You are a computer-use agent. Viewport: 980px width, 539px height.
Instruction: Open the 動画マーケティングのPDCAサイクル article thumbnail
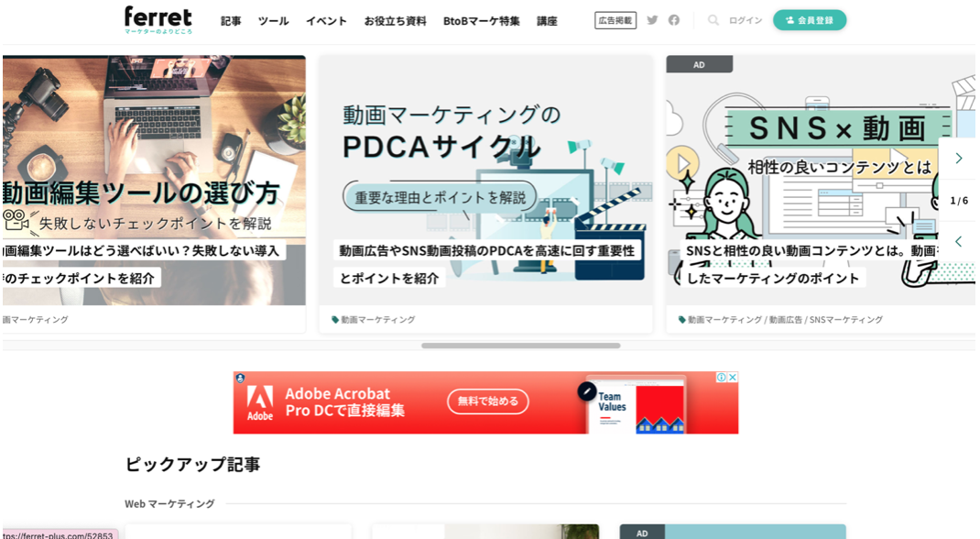click(x=485, y=180)
